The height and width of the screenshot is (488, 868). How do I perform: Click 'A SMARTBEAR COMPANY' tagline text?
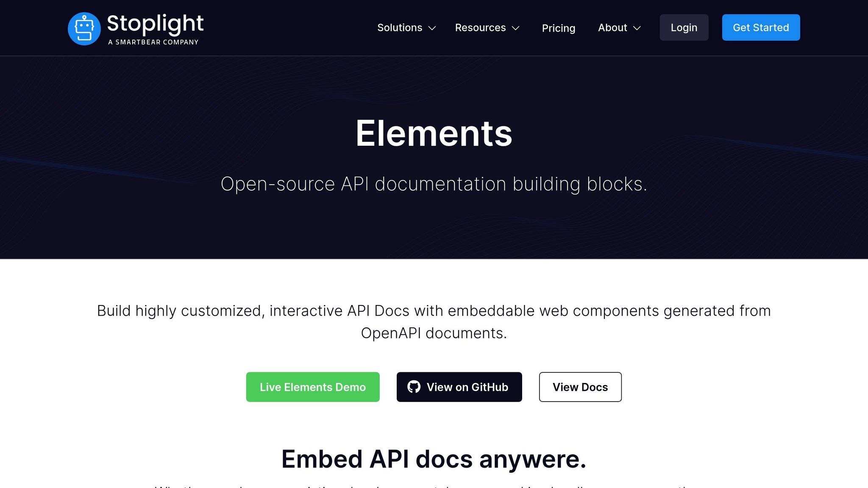(153, 42)
